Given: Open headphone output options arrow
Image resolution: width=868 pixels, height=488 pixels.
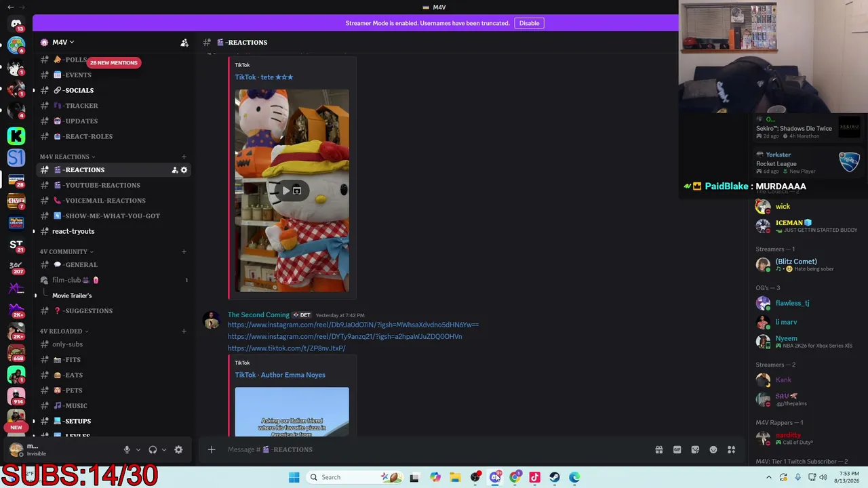Looking at the screenshot, I should [x=163, y=449].
